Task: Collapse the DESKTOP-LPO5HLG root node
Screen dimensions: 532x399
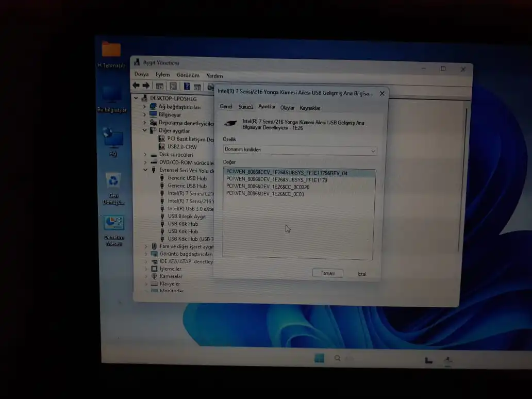Action: tap(136, 98)
